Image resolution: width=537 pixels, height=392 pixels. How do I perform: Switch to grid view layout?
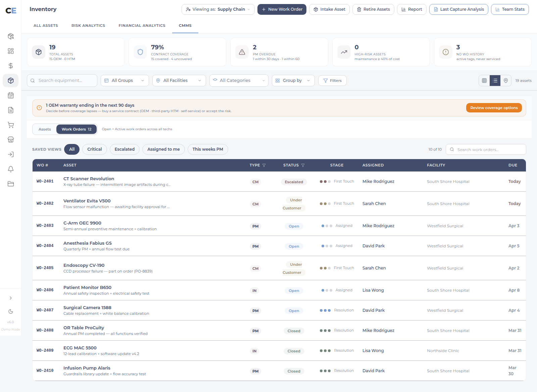tap(484, 81)
